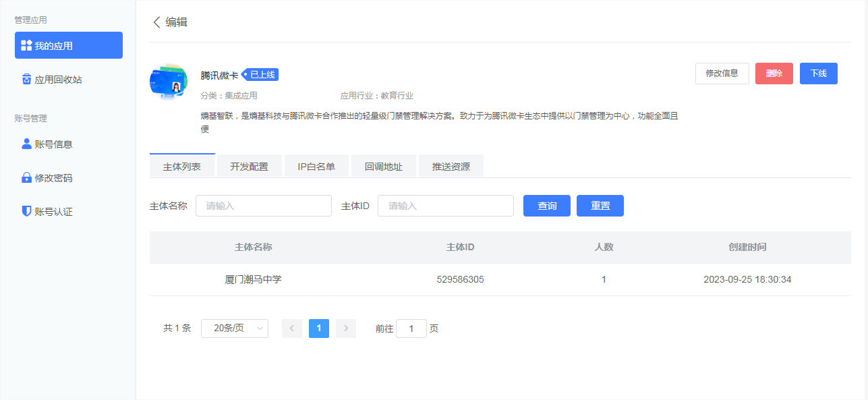
Task: Click the 主体名称 input field
Action: coord(263,205)
